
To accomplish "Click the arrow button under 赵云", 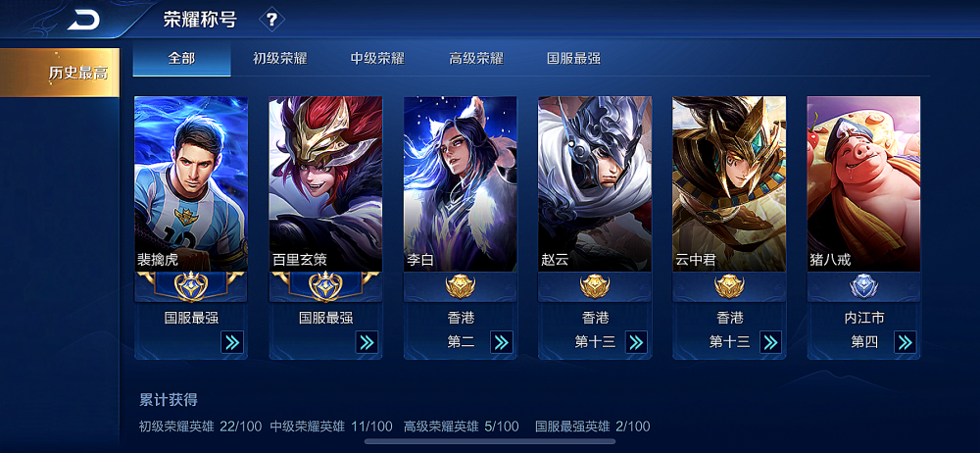I will click(636, 342).
